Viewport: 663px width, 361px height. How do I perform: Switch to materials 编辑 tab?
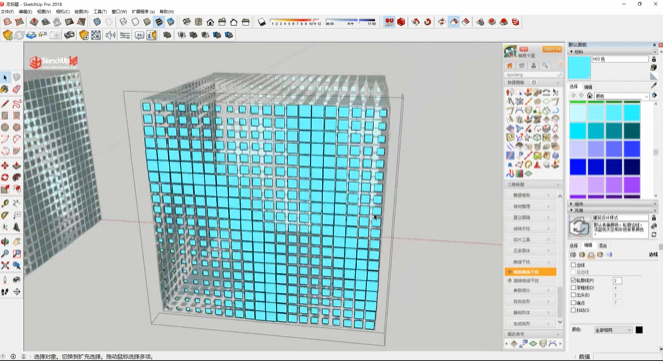(588, 87)
